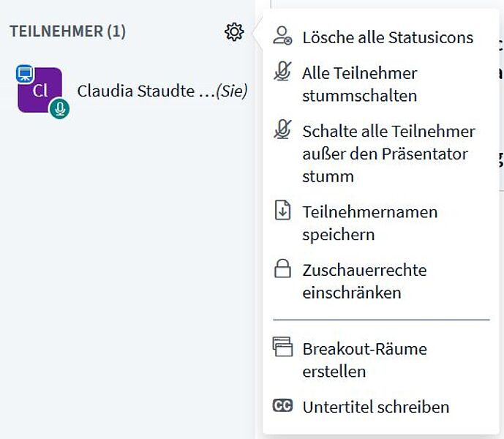Click the purple Cl avatar
Viewport: 504px width, 439px height.
(40, 90)
